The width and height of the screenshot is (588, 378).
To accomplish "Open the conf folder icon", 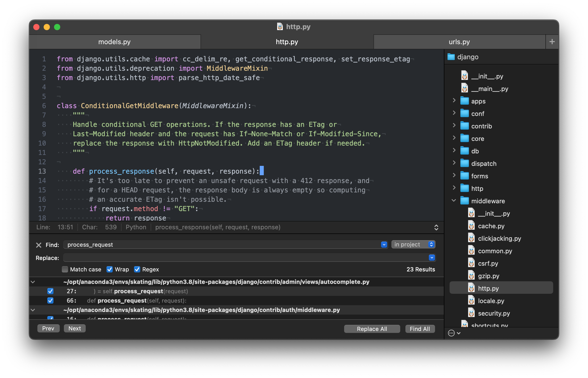I will tap(465, 114).
